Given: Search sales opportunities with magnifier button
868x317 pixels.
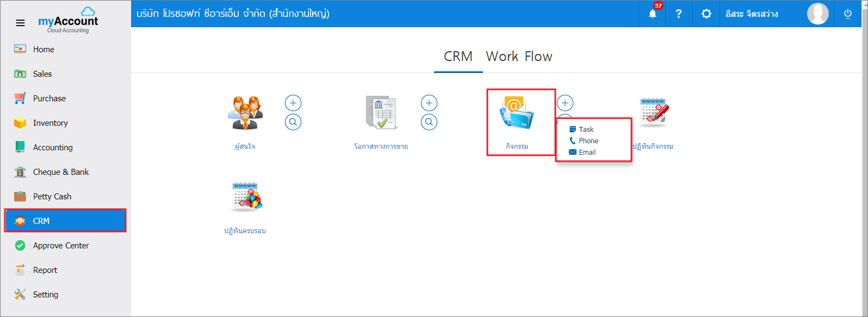Looking at the screenshot, I should coord(429,122).
